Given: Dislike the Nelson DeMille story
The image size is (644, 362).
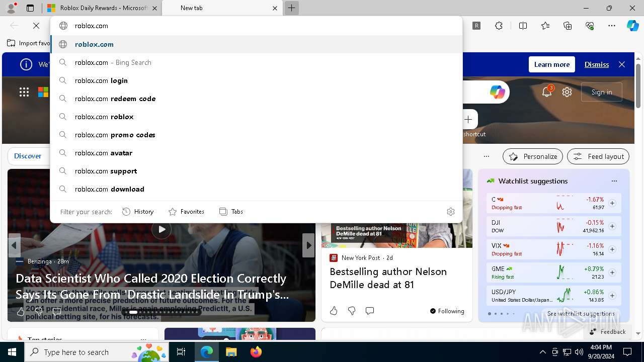Looking at the screenshot, I should click(352, 311).
